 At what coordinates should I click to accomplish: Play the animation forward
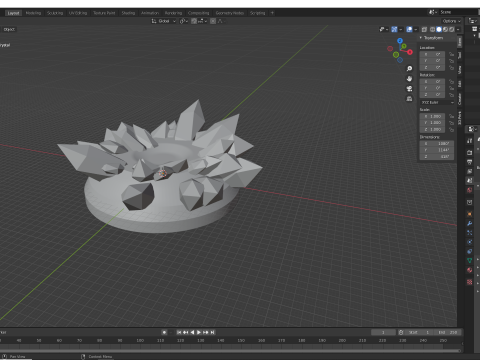pyautogui.click(x=199, y=332)
